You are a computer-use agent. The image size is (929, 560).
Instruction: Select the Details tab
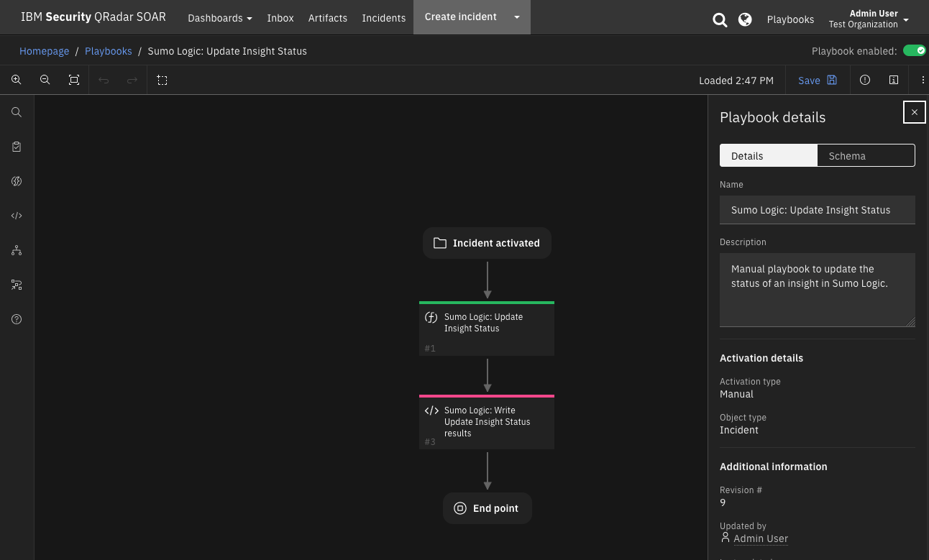pyautogui.click(x=769, y=155)
